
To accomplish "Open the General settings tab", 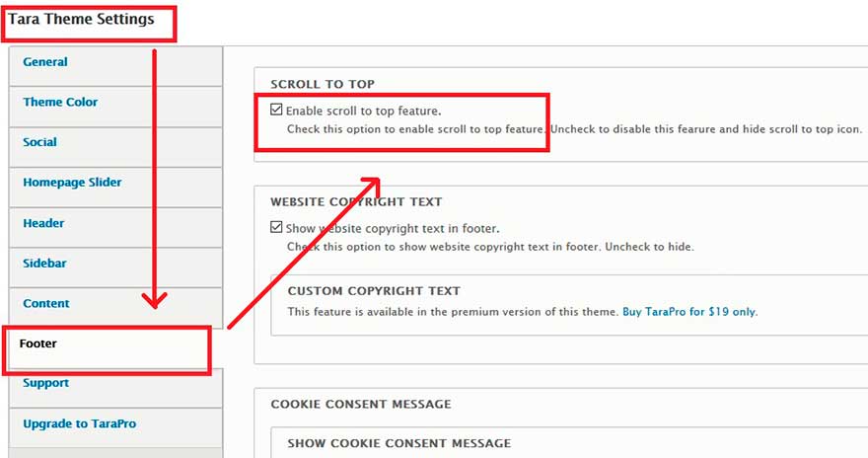I will (x=45, y=62).
